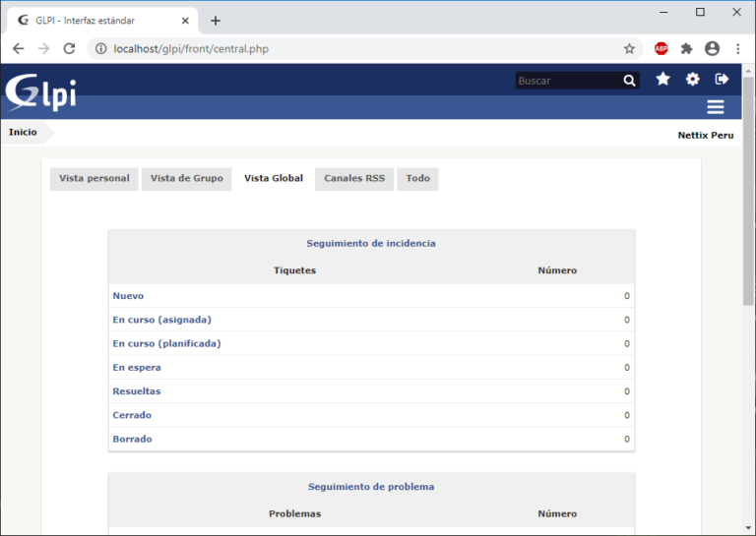
Task: Open the Chrome profile avatar menu
Action: pyautogui.click(x=712, y=48)
